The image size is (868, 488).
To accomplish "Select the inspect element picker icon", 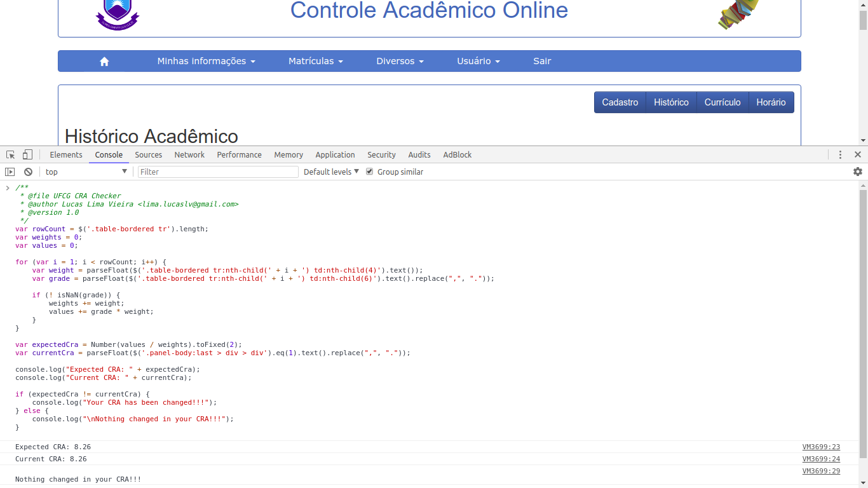I will tap(11, 154).
